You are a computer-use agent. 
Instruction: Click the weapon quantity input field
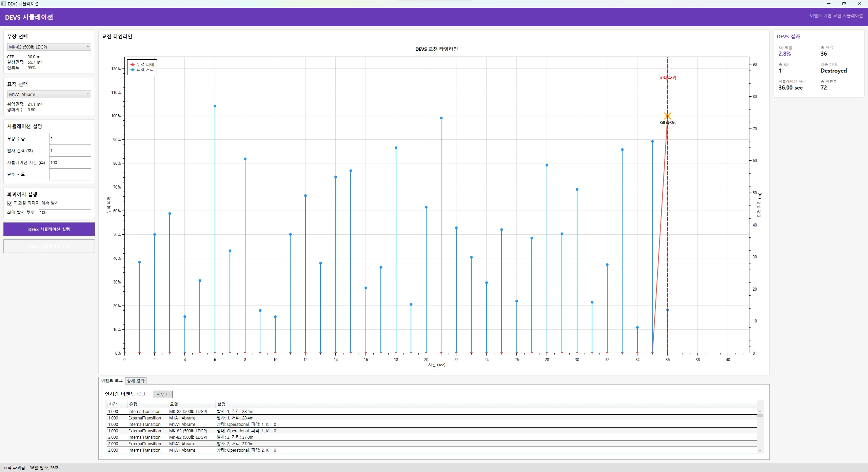click(70, 139)
